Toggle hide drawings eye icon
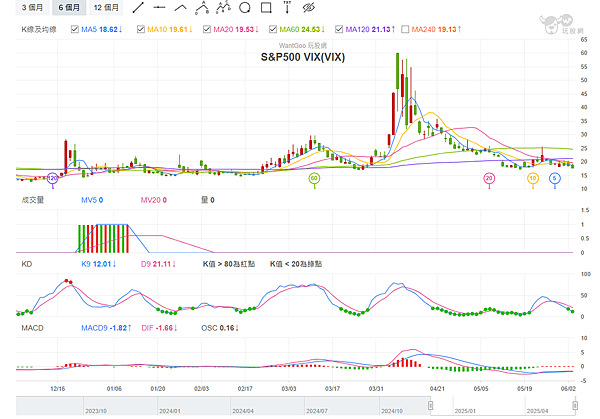This screenshot has height=419, width=600. (x=308, y=7)
